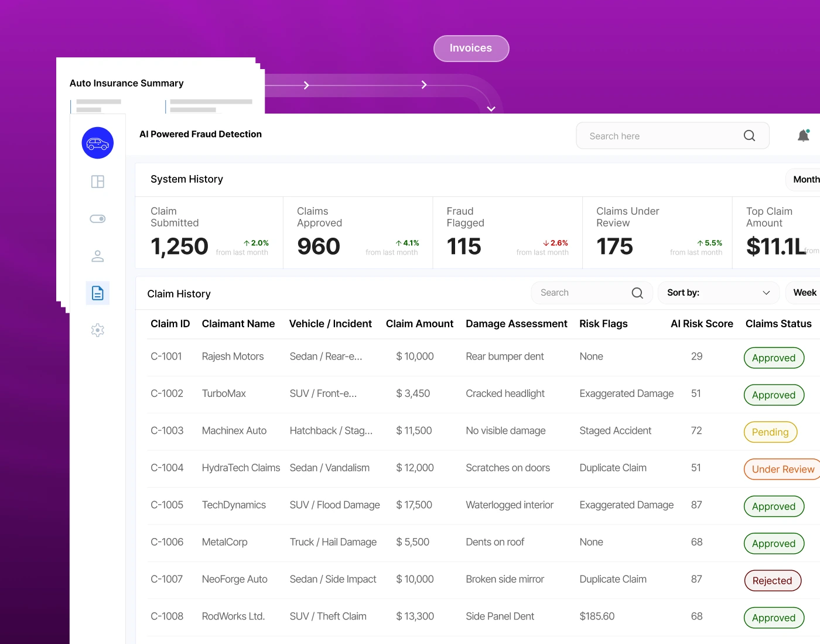Click the notification bell icon

[804, 136]
